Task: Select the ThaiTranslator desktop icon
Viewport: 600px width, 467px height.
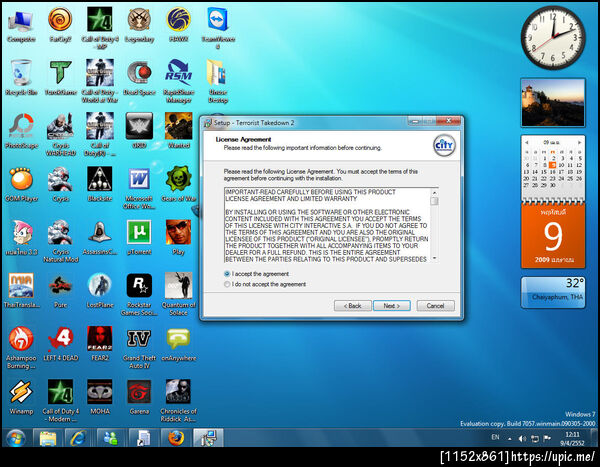Action: point(21,291)
